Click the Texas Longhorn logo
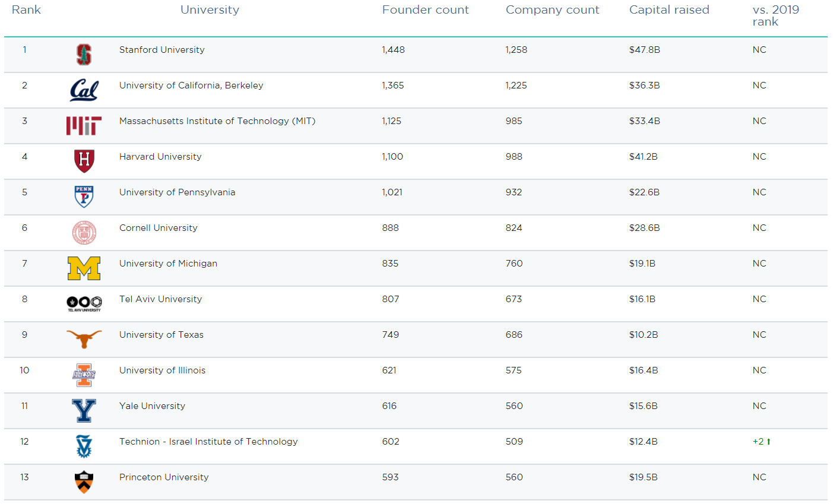This screenshot has height=504, width=833. (x=84, y=339)
